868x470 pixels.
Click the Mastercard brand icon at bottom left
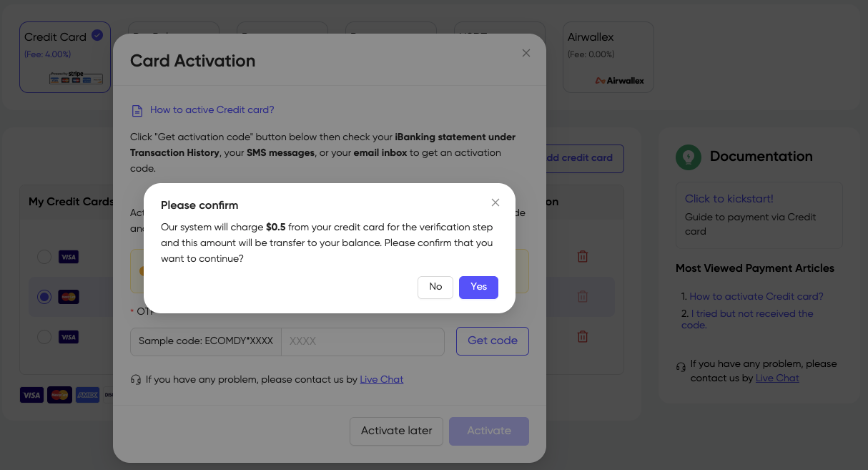pos(59,394)
